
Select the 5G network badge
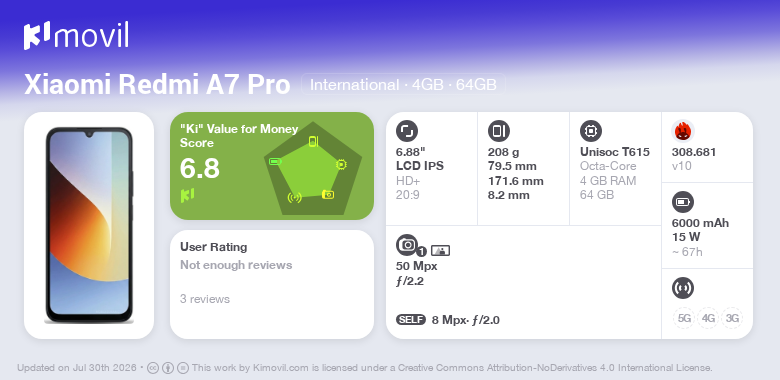(684, 318)
